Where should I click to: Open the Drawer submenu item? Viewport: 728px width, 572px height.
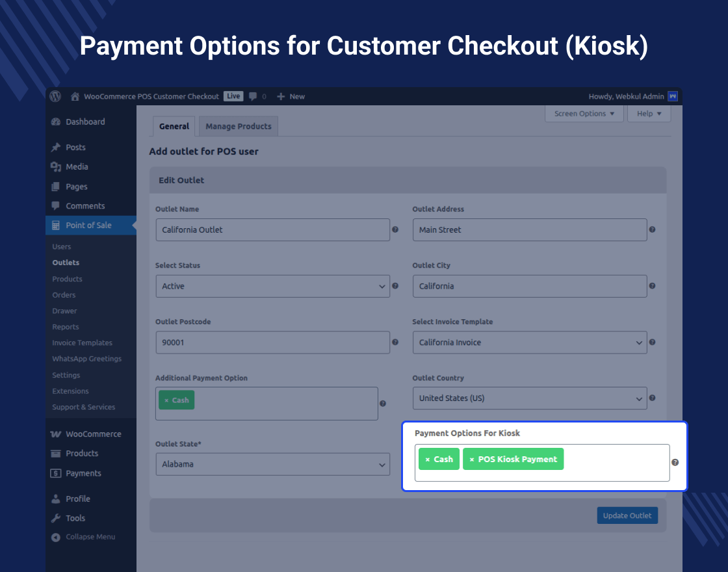pos(64,311)
